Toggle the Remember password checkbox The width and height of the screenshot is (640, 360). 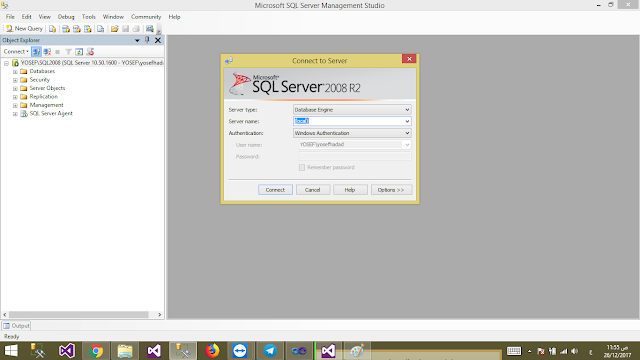[302, 167]
